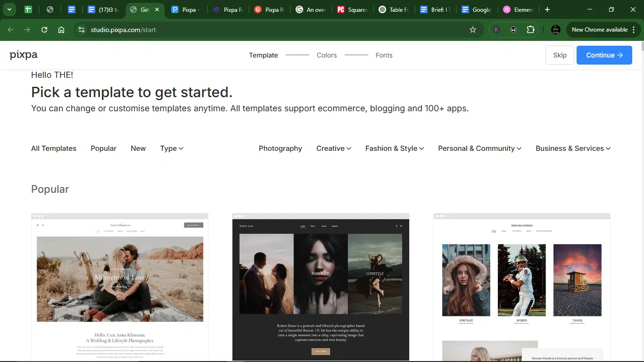Image resolution: width=644 pixels, height=362 pixels.
Task: Open the circular W extension icon
Action: [513, 30]
